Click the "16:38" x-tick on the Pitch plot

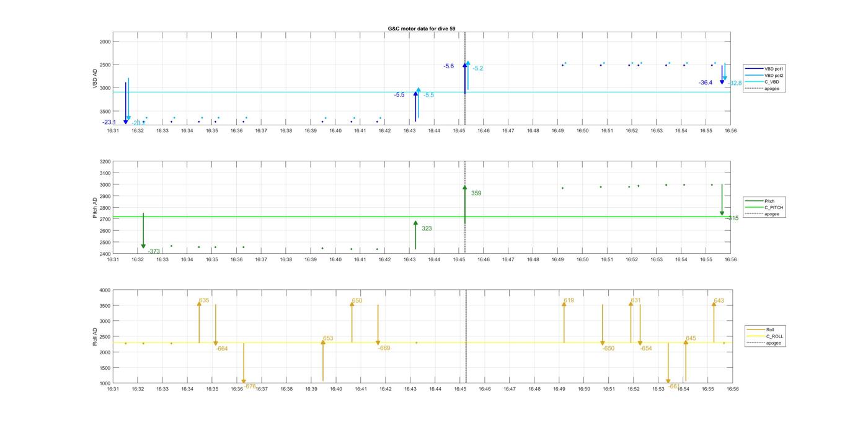[286, 259]
